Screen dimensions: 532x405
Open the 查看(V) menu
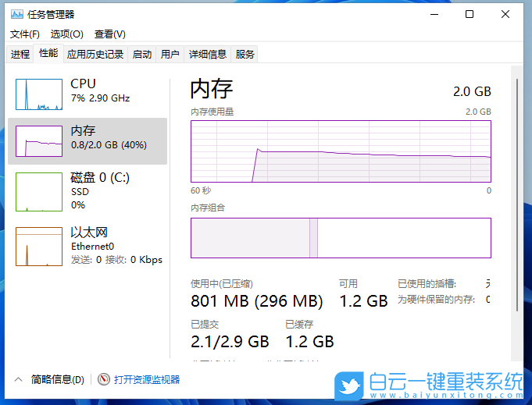[110, 34]
